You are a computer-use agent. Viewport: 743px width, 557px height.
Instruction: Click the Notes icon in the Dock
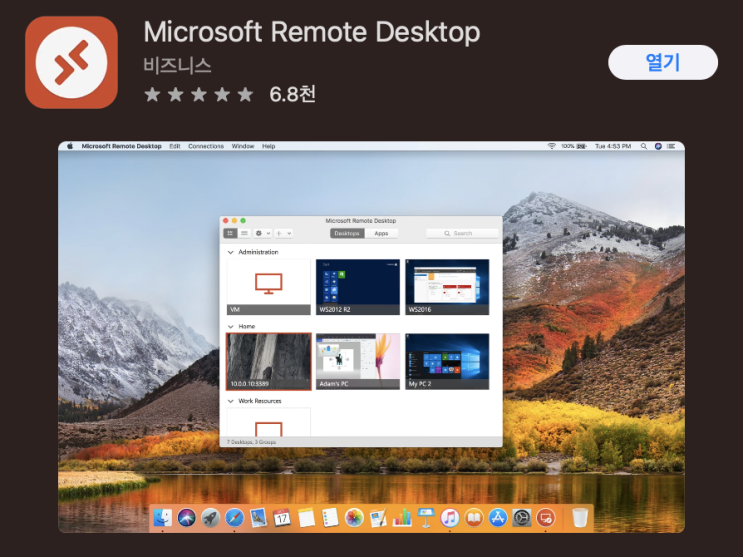click(306, 518)
